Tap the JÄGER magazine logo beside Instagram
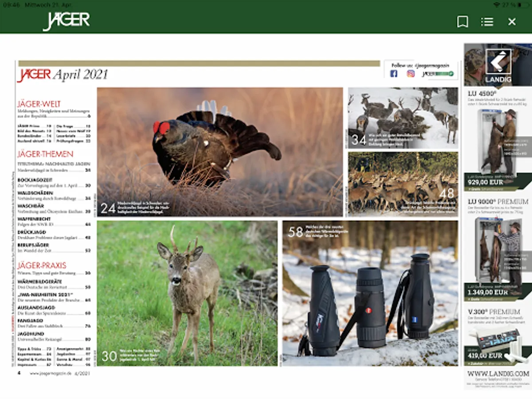This screenshot has height=399, width=532. tap(438, 74)
